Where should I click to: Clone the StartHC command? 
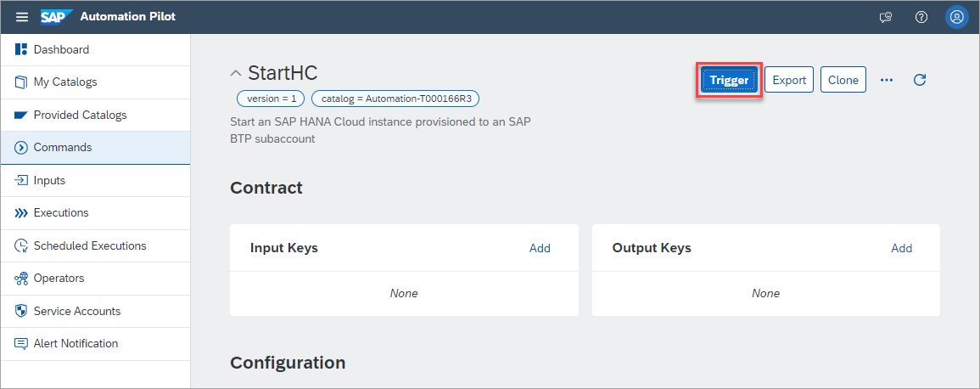coord(843,80)
